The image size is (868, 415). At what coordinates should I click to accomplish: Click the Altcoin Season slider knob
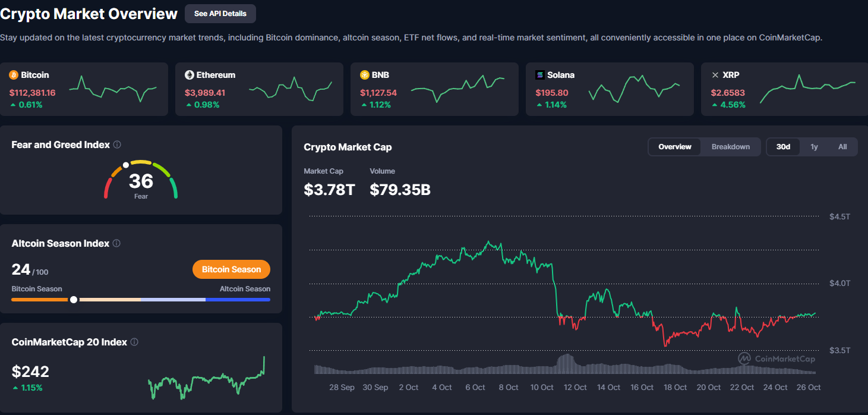(x=74, y=300)
